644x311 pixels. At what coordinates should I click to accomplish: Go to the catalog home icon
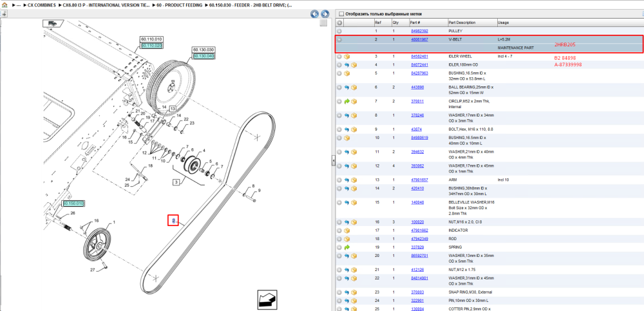point(5,5)
